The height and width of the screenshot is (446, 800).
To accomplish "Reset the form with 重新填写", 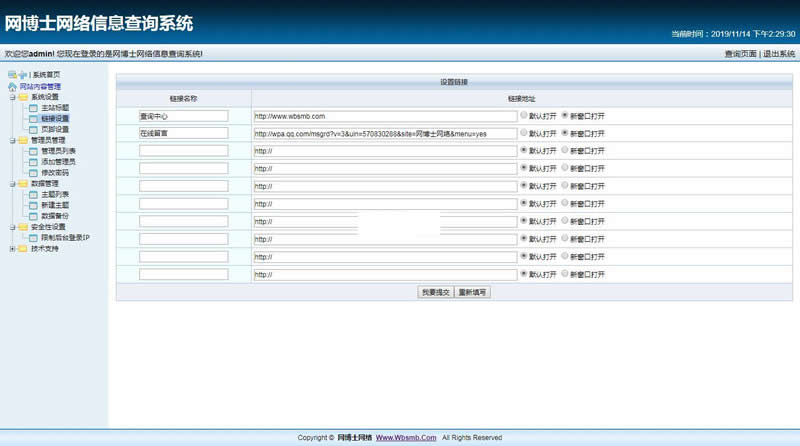I will (472, 292).
